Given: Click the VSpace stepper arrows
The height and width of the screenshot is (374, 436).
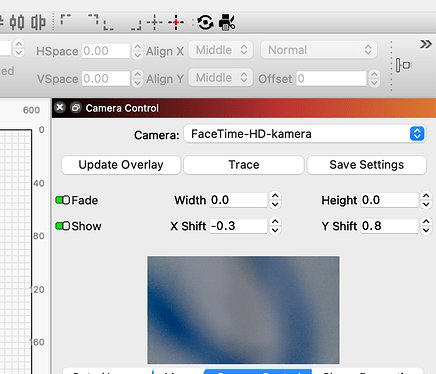Looking at the screenshot, I should (x=137, y=79).
